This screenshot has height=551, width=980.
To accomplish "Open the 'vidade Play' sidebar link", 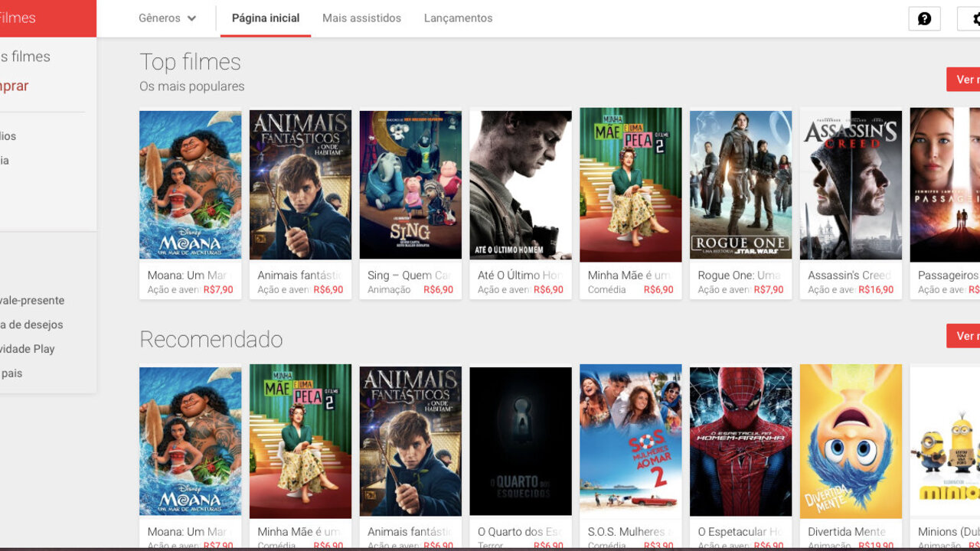I will click(x=28, y=349).
